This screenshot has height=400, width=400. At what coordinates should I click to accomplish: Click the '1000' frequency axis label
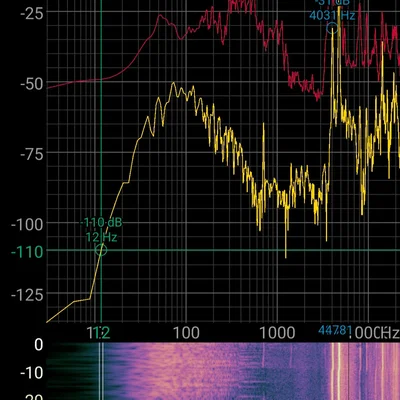click(x=278, y=333)
